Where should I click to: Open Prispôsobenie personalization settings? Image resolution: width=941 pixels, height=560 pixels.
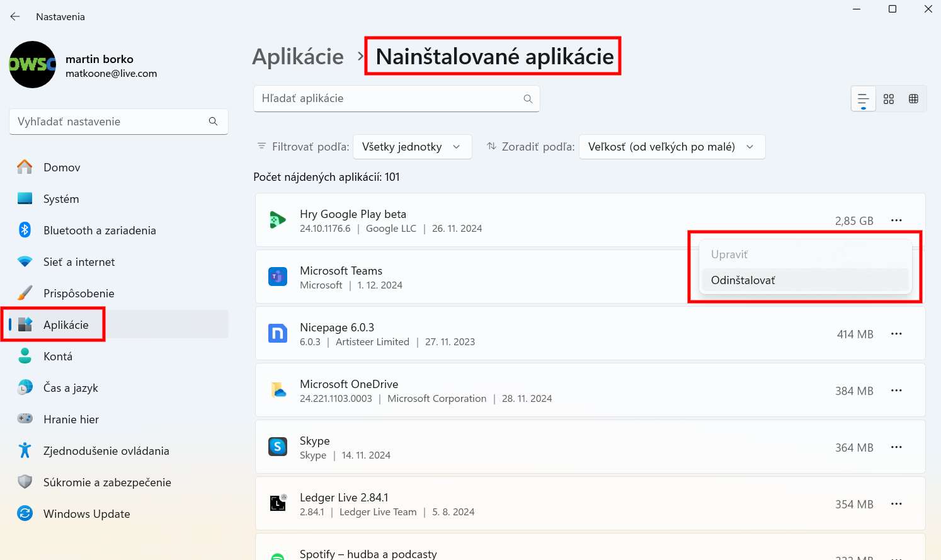(x=118, y=294)
